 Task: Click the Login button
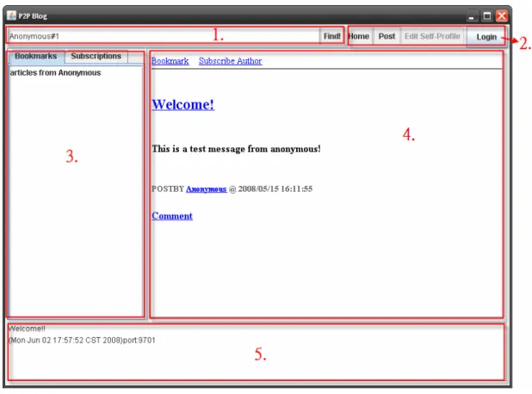tap(486, 37)
